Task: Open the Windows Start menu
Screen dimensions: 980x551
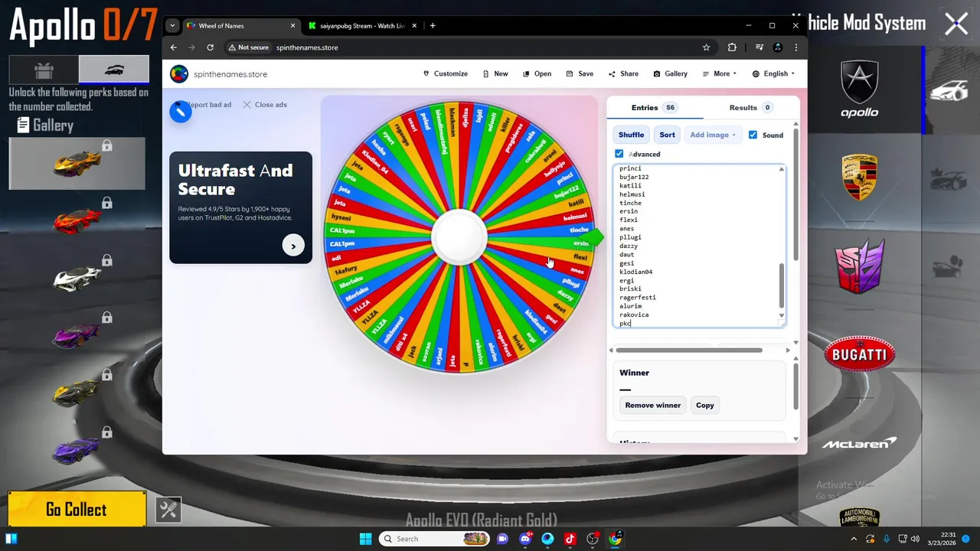Action: coord(365,539)
